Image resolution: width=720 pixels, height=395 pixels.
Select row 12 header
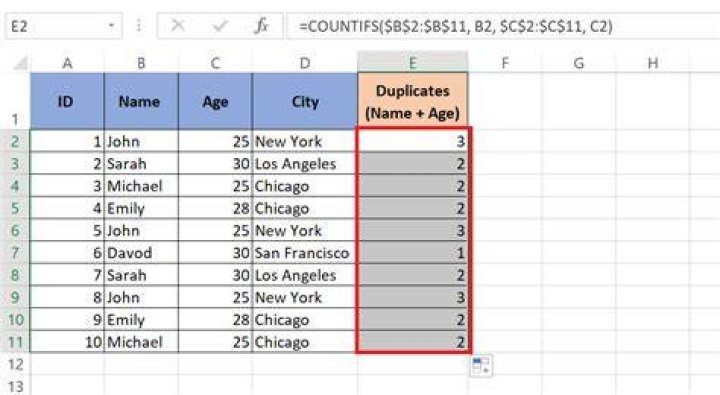15,364
